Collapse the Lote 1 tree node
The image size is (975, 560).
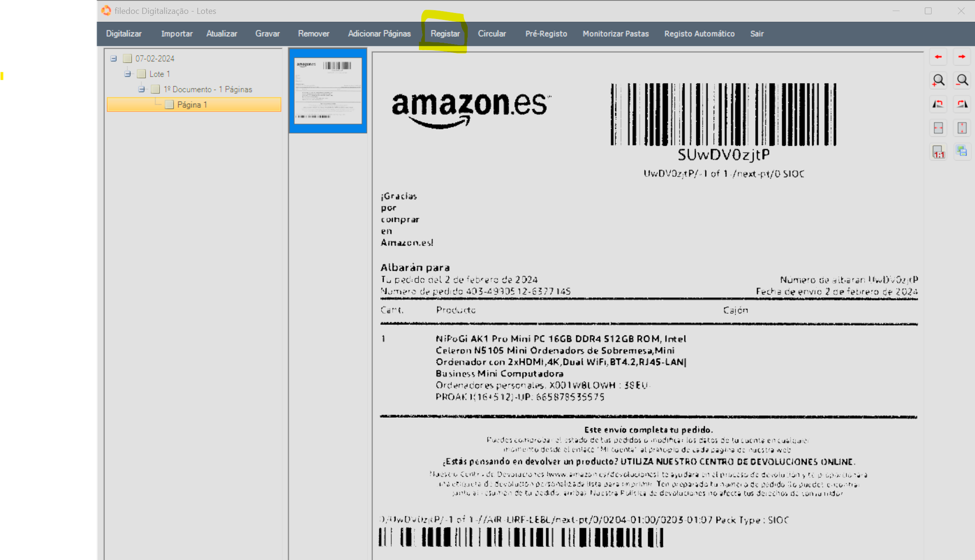click(128, 74)
